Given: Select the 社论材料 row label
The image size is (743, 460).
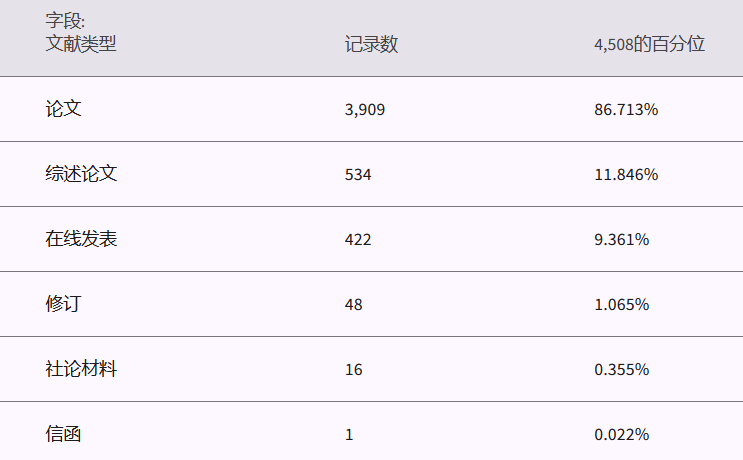Looking at the screenshot, I should pyautogui.click(x=81, y=369).
